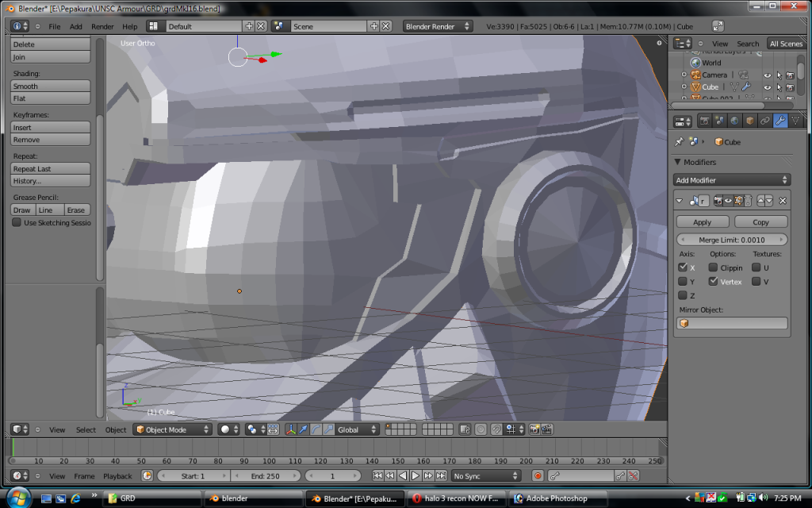The width and height of the screenshot is (812, 508).
Task: Click the proportional editing circle icon
Action: click(481, 429)
